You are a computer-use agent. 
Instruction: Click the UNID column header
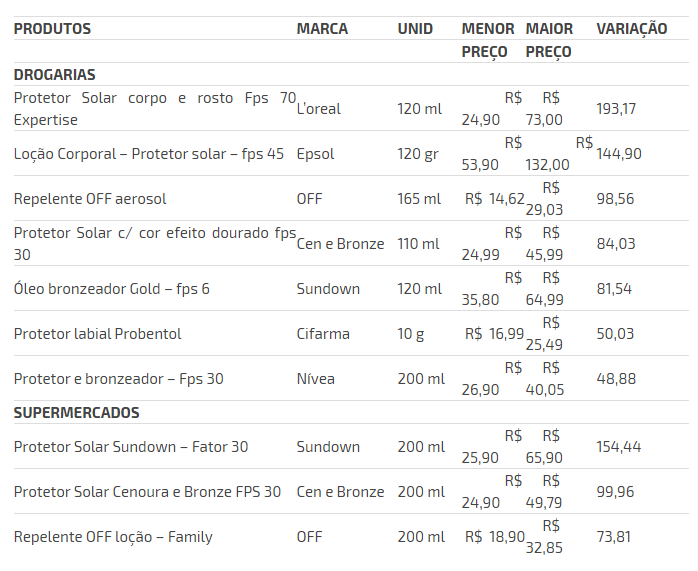pyautogui.click(x=415, y=29)
